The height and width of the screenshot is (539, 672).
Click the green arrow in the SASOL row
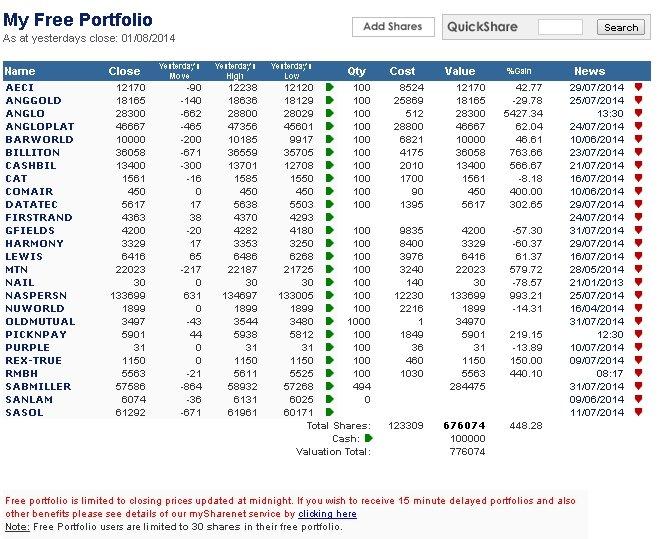(x=330, y=413)
